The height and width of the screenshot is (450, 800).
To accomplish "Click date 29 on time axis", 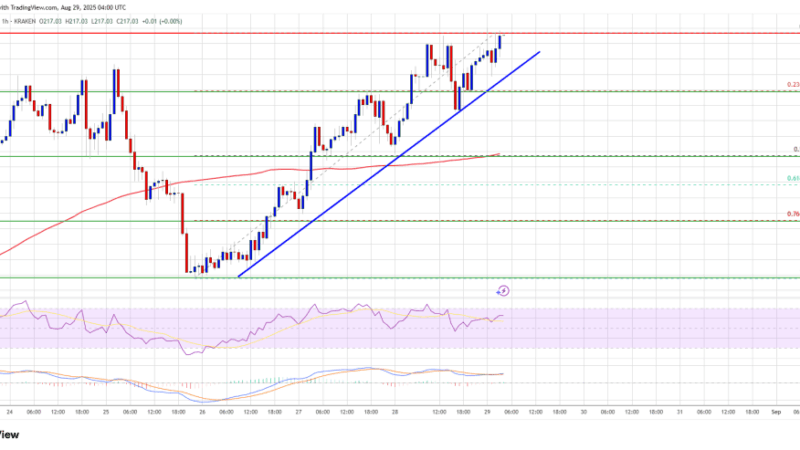I will pyautogui.click(x=487, y=412).
